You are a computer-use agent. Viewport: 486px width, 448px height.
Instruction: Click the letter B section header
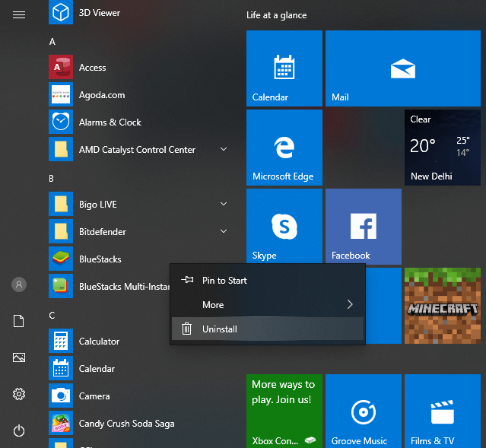(52, 179)
